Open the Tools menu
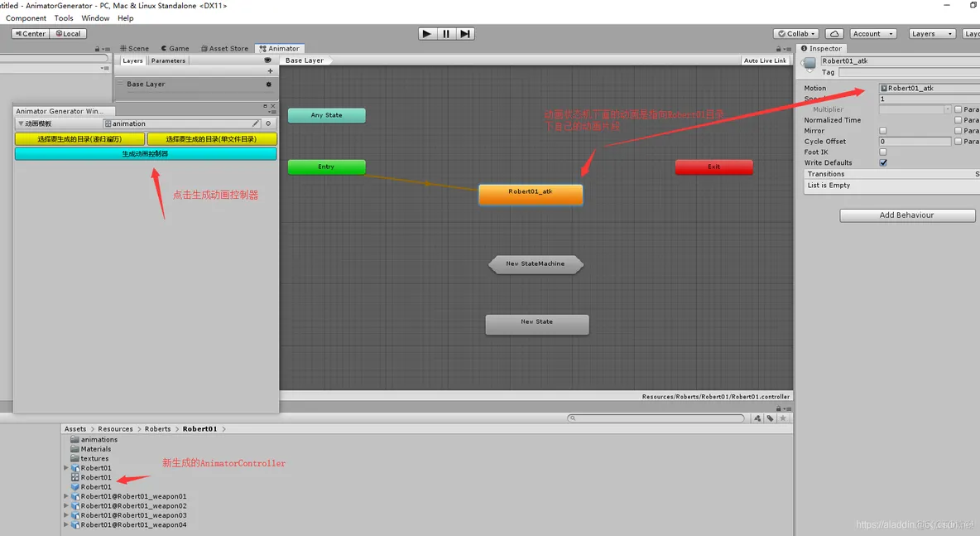The height and width of the screenshot is (536, 980). point(64,18)
